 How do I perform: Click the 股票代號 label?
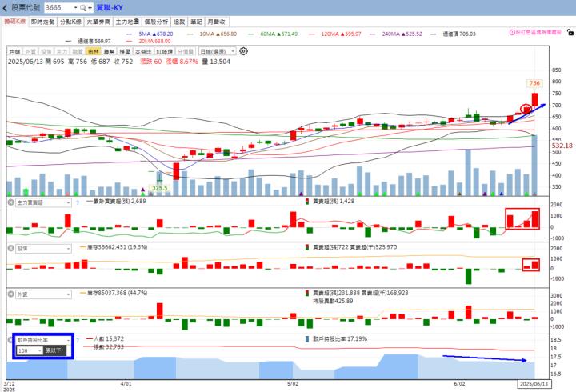pyautogui.click(x=26, y=8)
